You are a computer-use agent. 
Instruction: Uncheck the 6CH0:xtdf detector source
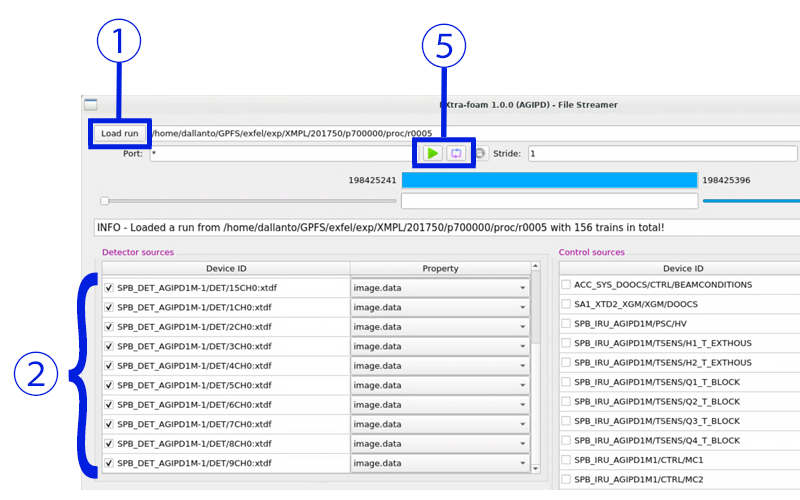(109, 405)
